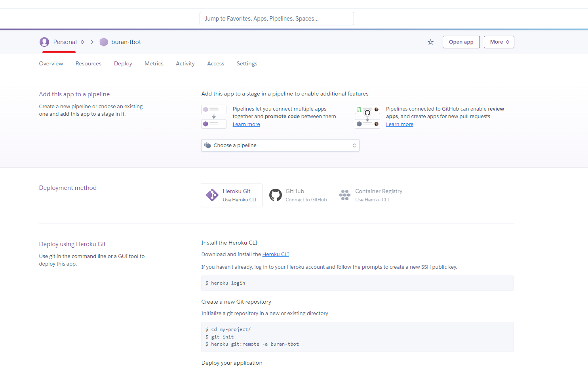Screen dimensions: 588x371
Task: Go to the Overview tab
Action: [x=51, y=63]
